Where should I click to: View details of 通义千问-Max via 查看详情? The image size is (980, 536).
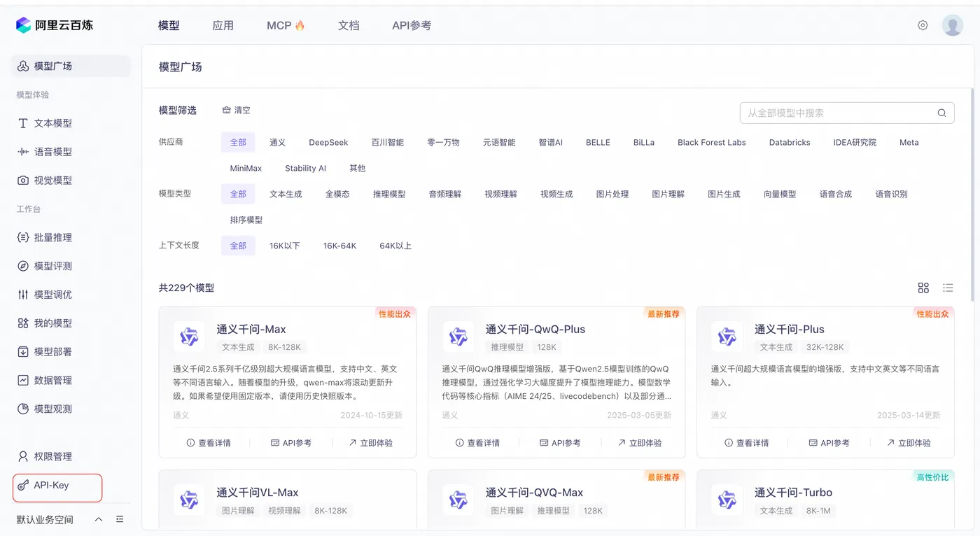[209, 443]
